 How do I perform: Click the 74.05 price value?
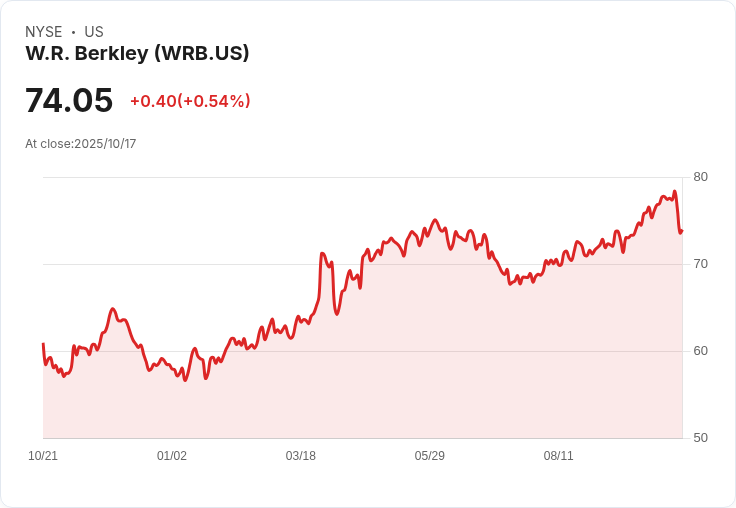[69, 100]
